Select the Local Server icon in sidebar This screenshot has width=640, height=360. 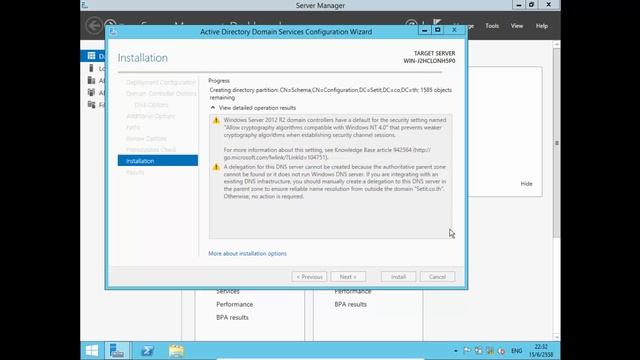click(x=91, y=68)
